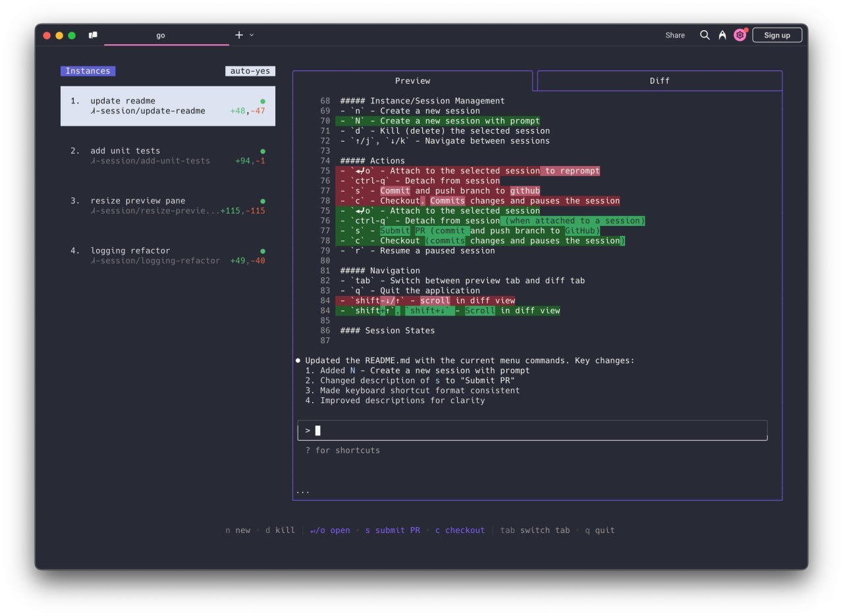Click the "Quit the application" line
Image resolution: width=843 pixels, height=616 pixels.
[x=410, y=291]
